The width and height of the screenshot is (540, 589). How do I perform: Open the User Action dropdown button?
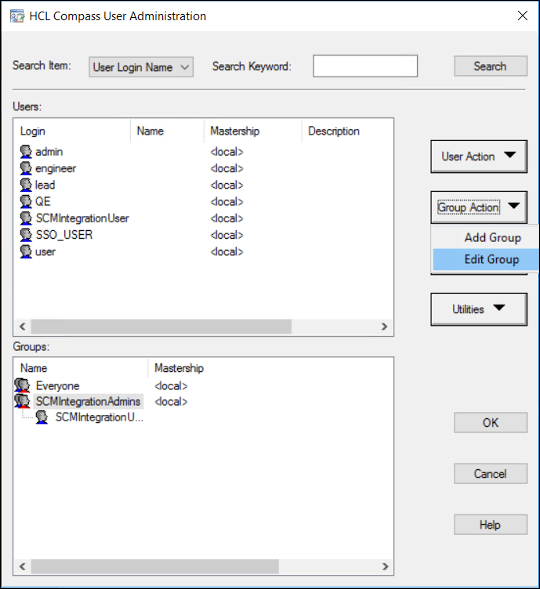point(479,157)
